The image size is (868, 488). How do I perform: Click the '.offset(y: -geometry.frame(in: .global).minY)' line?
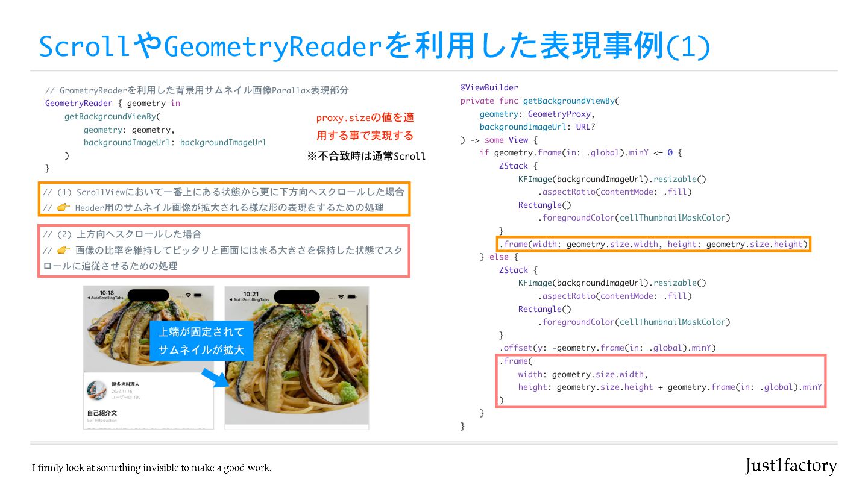[607, 348]
